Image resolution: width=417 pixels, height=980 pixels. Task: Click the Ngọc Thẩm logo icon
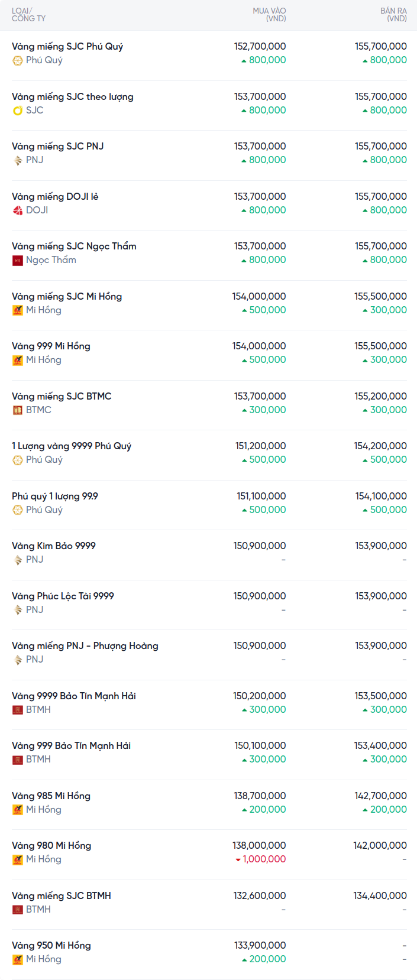click(x=18, y=260)
